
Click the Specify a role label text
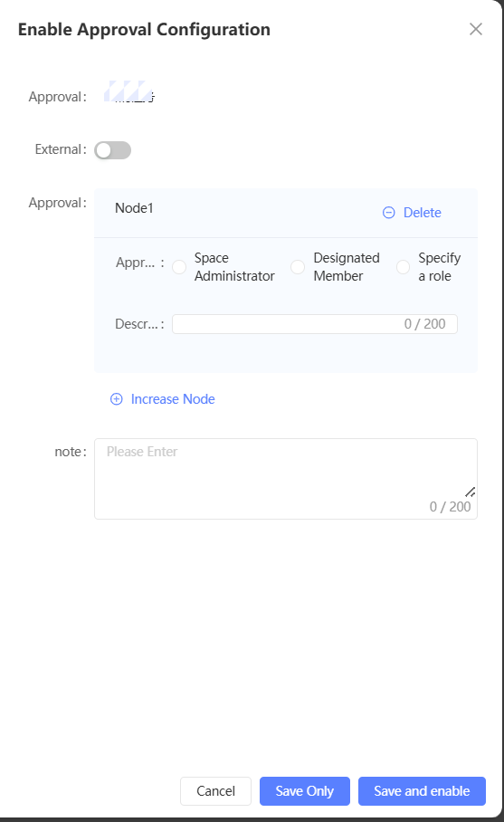click(439, 267)
